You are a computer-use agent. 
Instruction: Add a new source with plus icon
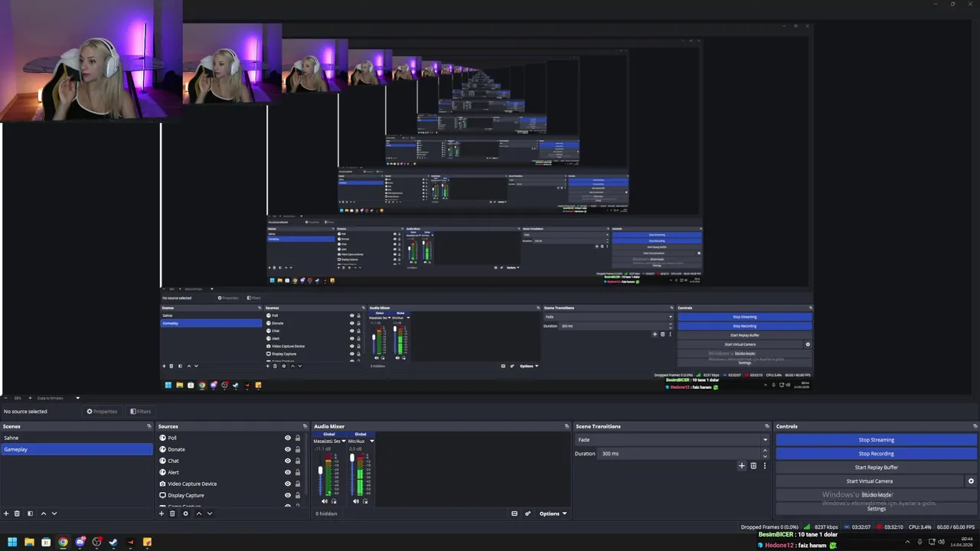pyautogui.click(x=162, y=514)
